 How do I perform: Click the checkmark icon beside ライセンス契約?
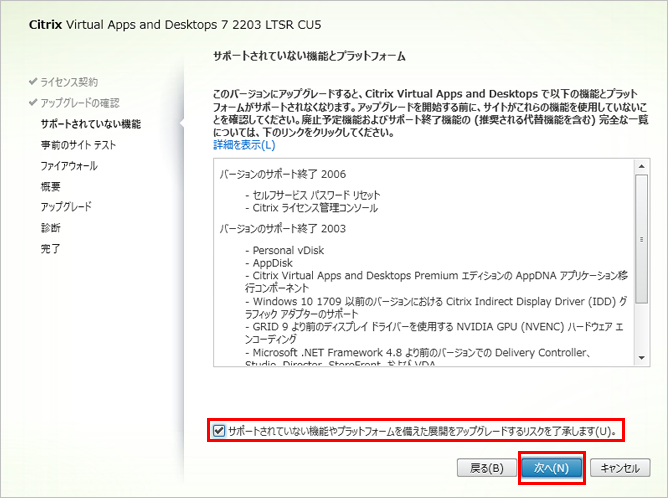[x=33, y=81]
